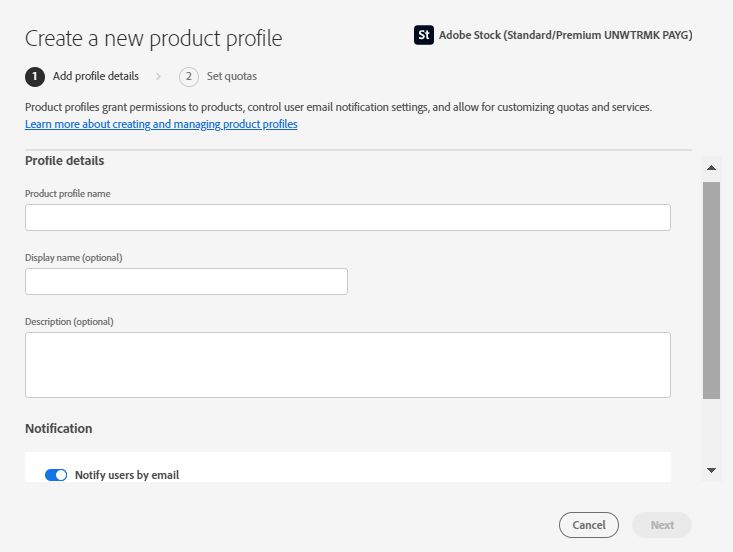Viewport: 733px width, 552px height.
Task: Click the step 2 circle icon
Action: click(189, 76)
